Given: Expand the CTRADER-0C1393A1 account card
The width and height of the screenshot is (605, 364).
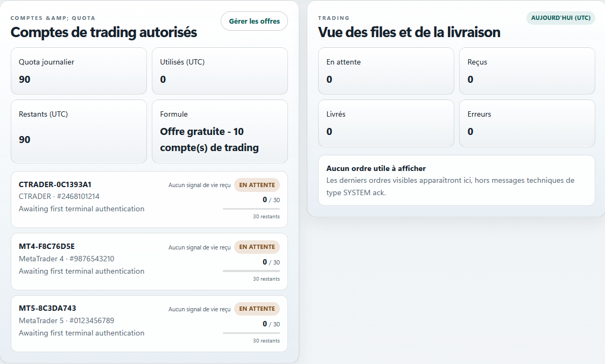Looking at the screenshot, I should point(149,199).
